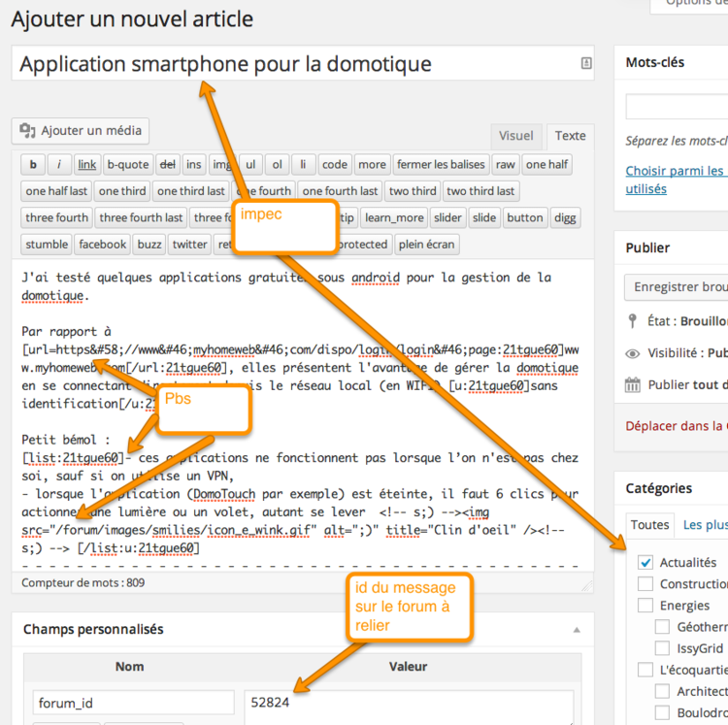Check the L'écoquartier category checkbox
The height and width of the screenshot is (725, 728).
(645, 670)
